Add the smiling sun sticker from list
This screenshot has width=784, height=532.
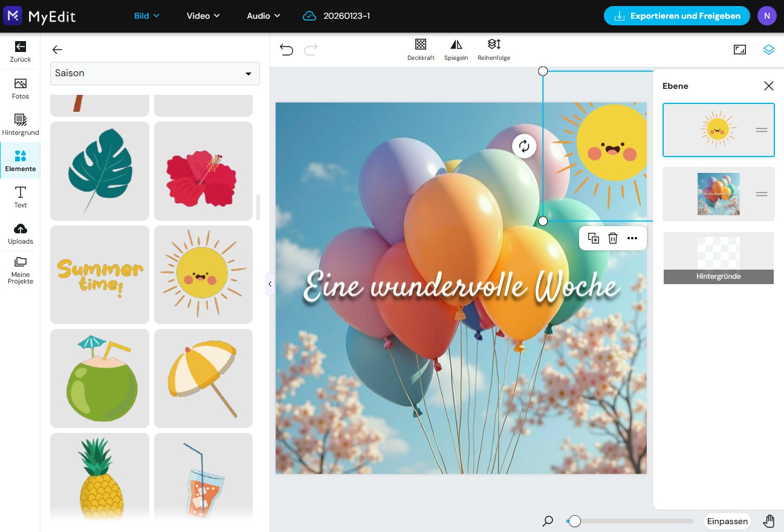(x=203, y=275)
